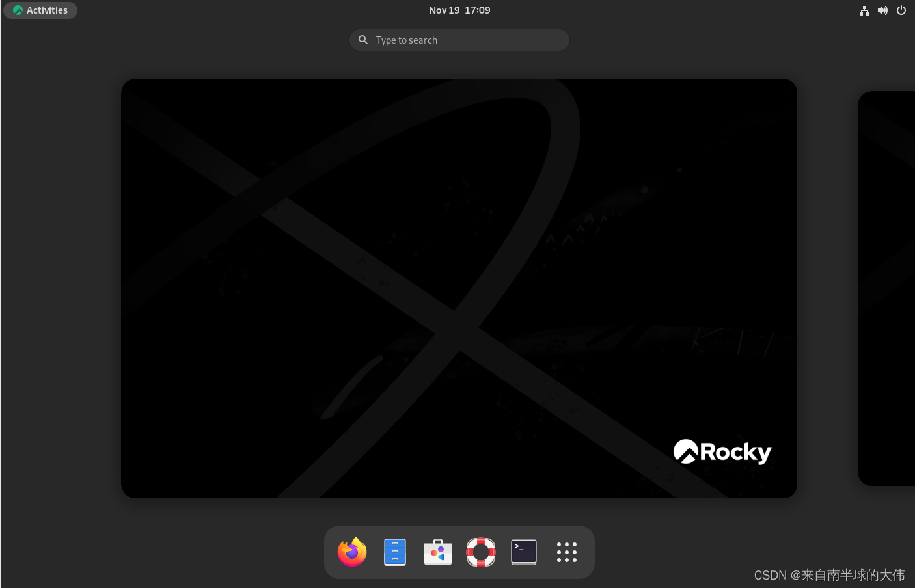
Task: Click the Activities button
Action: pyautogui.click(x=40, y=10)
